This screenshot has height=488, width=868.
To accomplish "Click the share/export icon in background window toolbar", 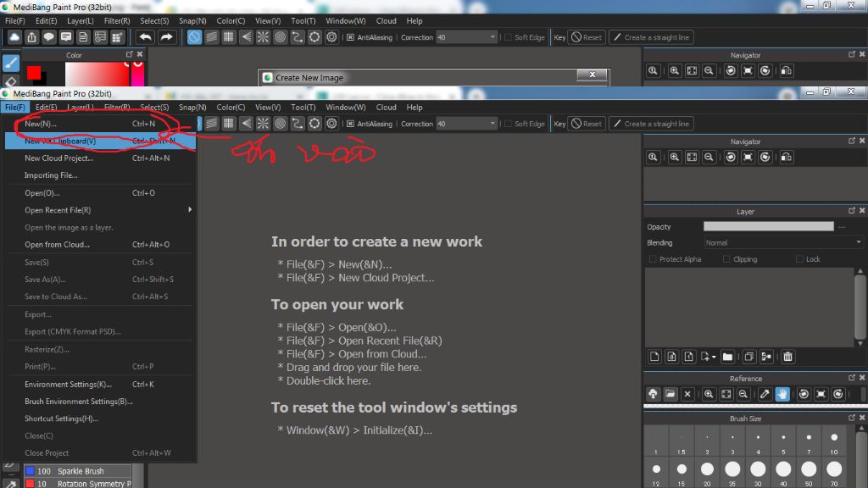I will [x=31, y=37].
